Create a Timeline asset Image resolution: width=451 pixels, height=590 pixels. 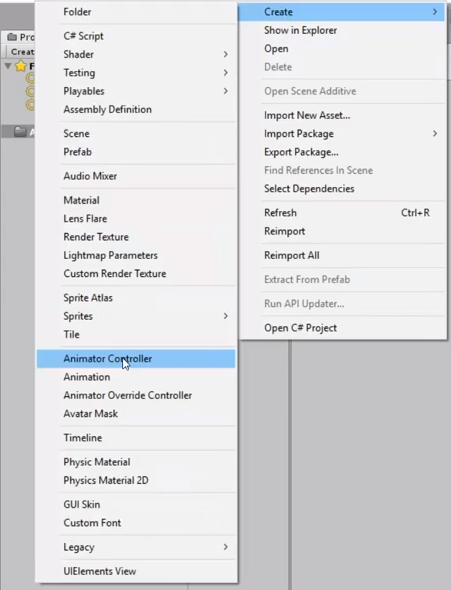pos(136,438)
